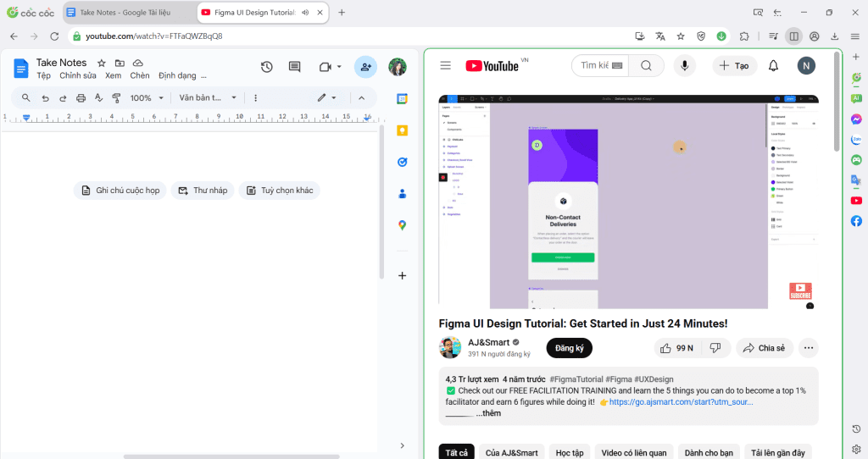
Task: Open the Chỉnh sửa menu
Action: pos(78,75)
